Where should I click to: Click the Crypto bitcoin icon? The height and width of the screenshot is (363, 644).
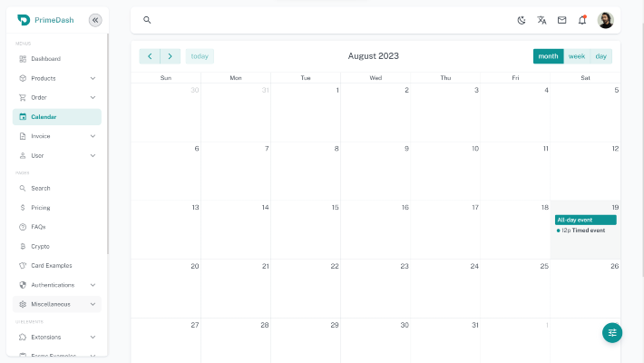23,246
